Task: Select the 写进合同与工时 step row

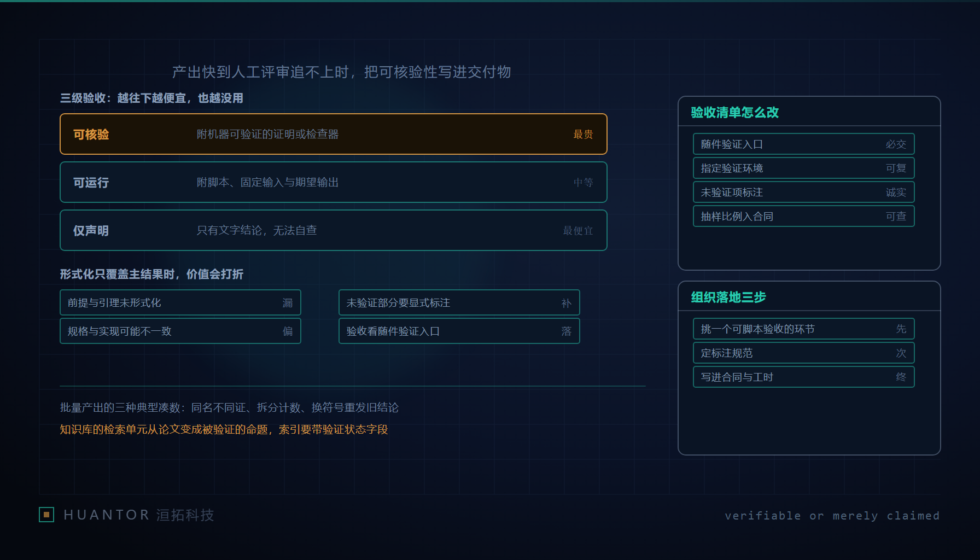Action: 804,377
